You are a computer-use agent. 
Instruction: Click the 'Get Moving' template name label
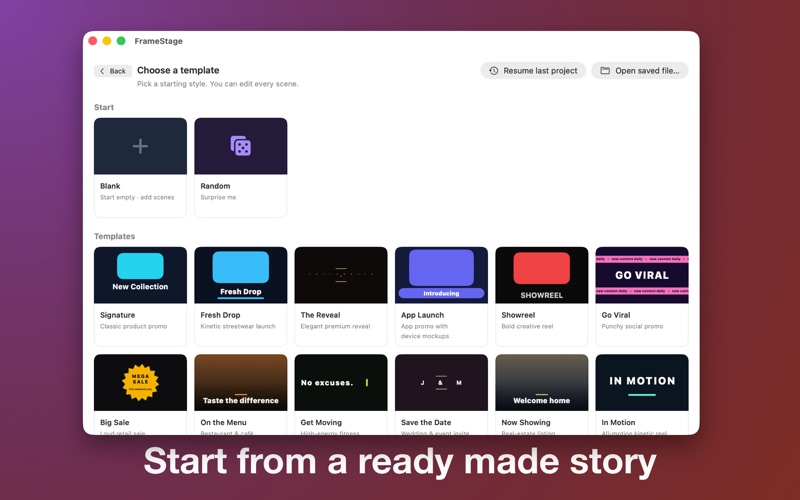[321, 422]
